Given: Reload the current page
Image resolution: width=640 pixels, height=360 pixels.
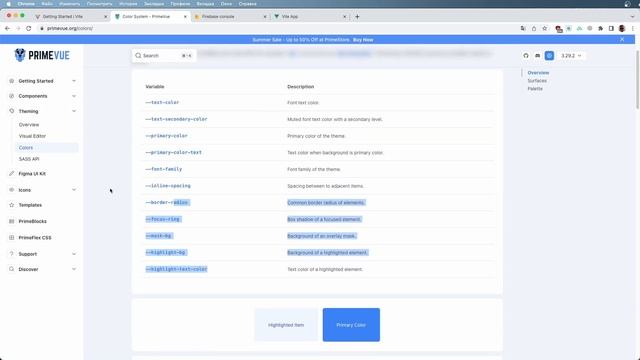Looking at the screenshot, I should [x=29, y=28].
